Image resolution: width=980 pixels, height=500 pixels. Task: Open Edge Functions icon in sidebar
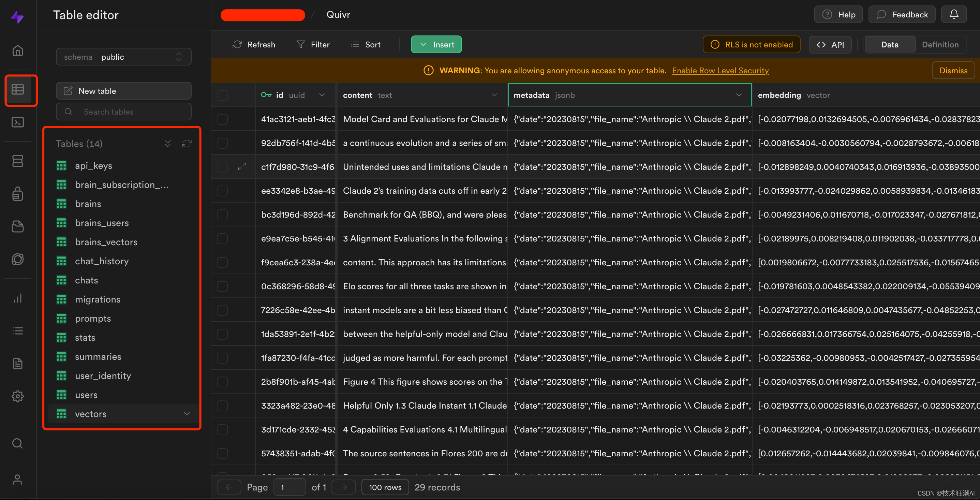[x=17, y=259]
